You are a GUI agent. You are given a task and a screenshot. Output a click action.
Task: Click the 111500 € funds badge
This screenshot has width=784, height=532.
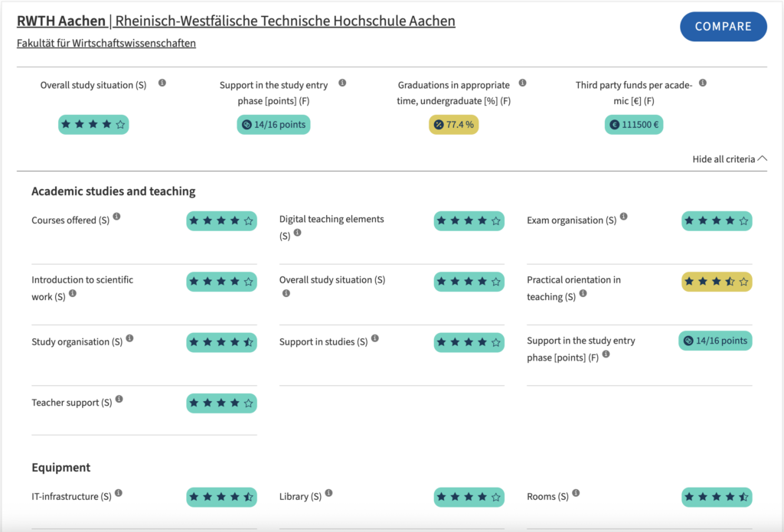(x=633, y=125)
